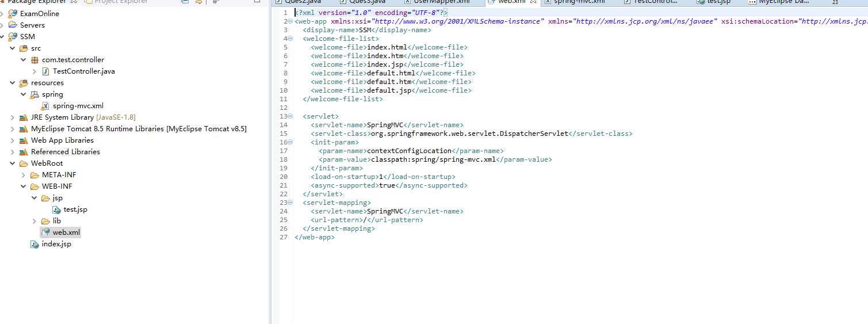Viewport: 868px width, 324px height.
Task: Click the JRE System Library icon
Action: click(24, 117)
